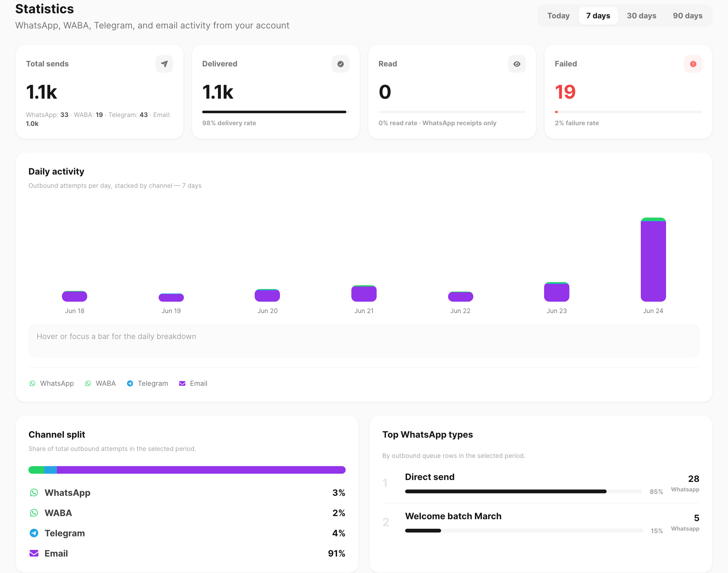Click the Telegram 4% value
The height and width of the screenshot is (573, 728).
tap(338, 533)
